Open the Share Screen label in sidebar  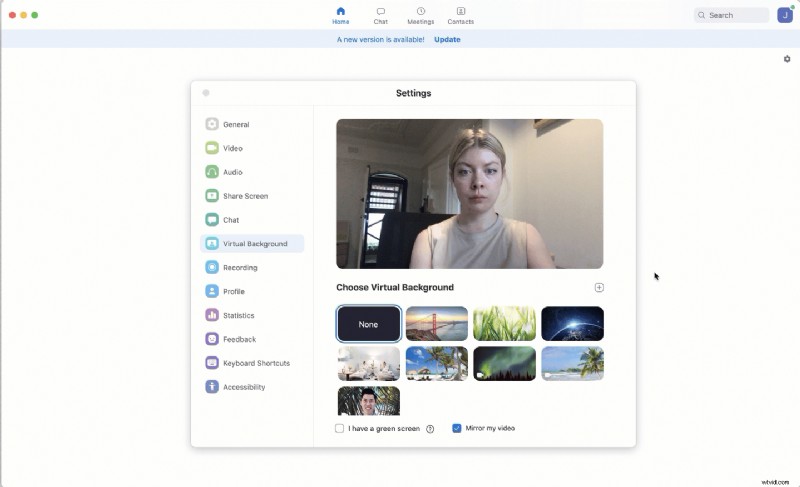point(245,196)
